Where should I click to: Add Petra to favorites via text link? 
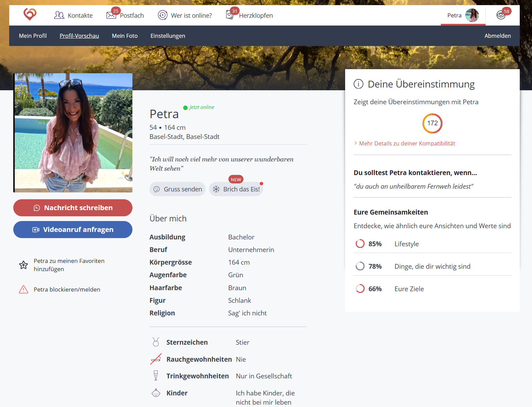pyautogui.click(x=69, y=265)
